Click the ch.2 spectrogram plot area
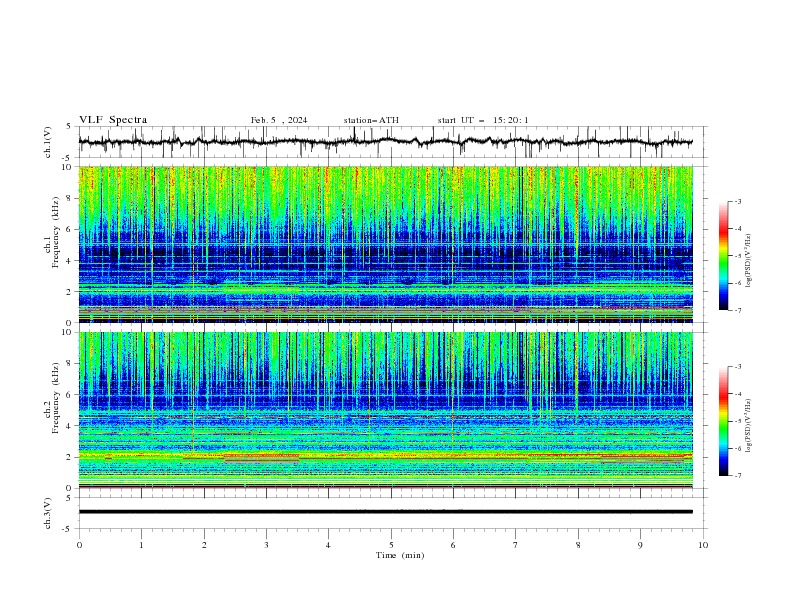 (x=386, y=410)
